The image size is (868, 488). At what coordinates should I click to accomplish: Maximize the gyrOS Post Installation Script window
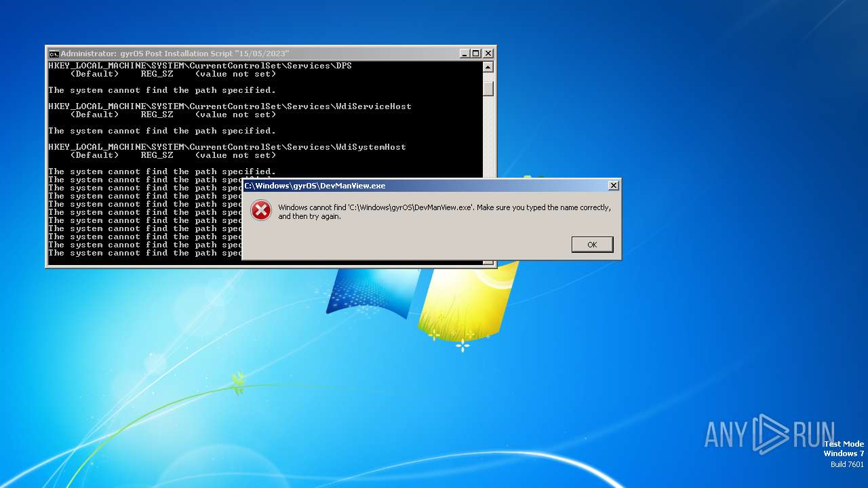[475, 54]
